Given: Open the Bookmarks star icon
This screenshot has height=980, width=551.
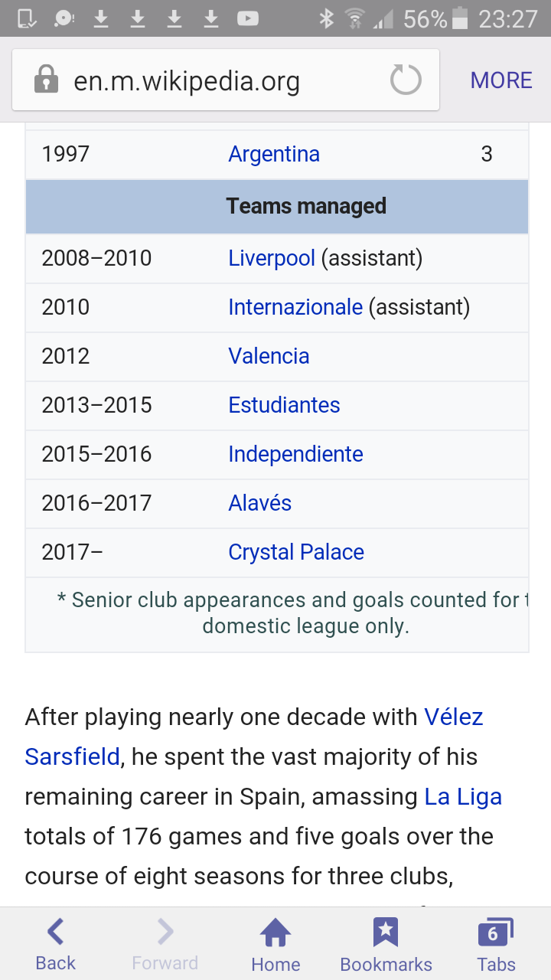Looking at the screenshot, I should click(386, 933).
